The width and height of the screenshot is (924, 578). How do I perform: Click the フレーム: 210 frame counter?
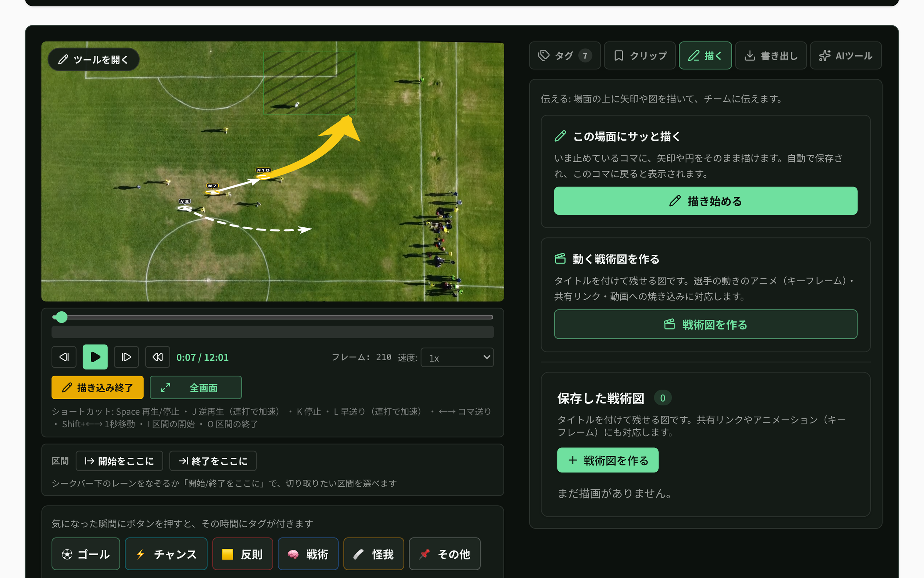[362, 357]
